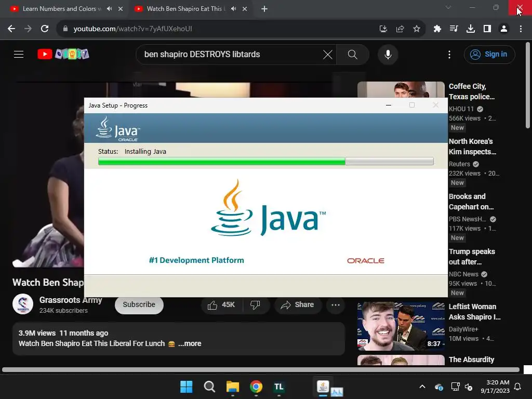The image size is (532, 399).
Task: Switch to the Learn Numbers and Colors tab
Action: click(62, 9)
